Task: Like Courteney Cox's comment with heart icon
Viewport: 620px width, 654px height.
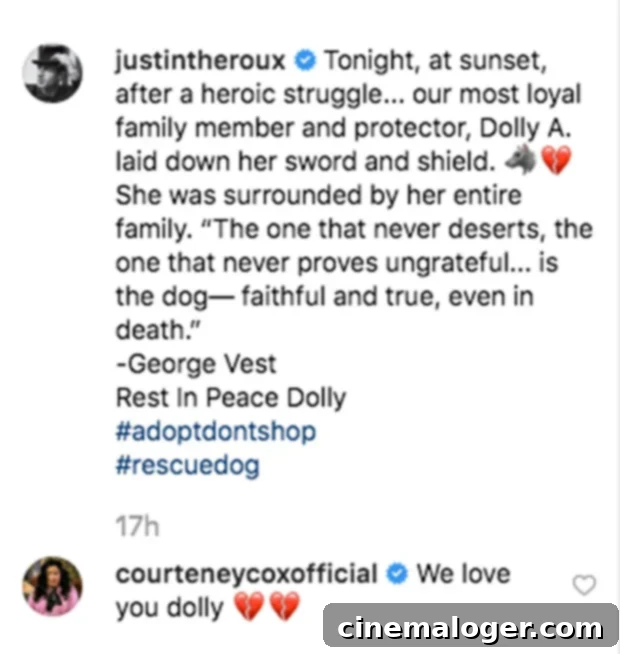Action: tap(584, 584)
